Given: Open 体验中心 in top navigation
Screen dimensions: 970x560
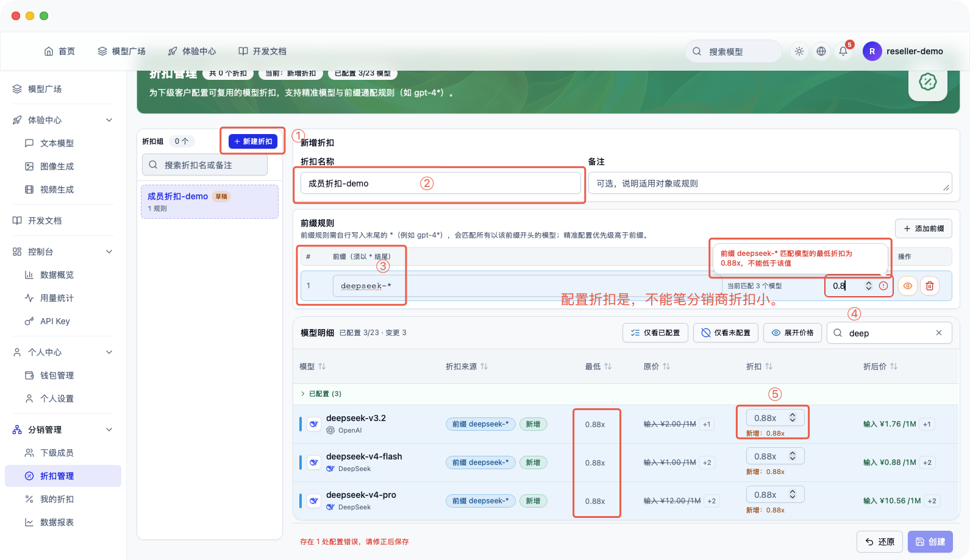Looking at the screenshot, I should pos(192,51).
